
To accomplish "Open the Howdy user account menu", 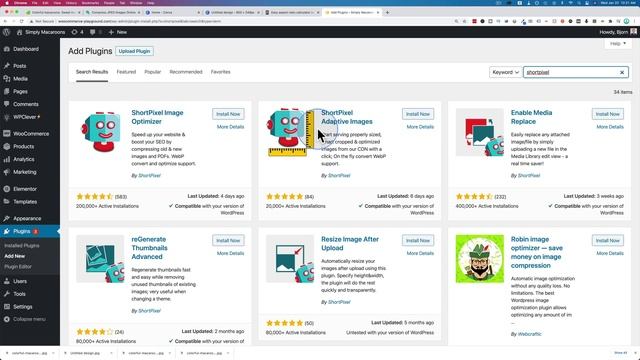I will 618,32.
